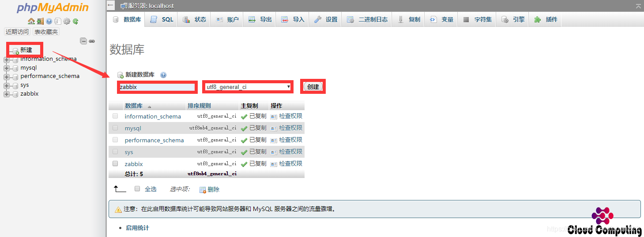Open the 复制 tab
The height and width of the screenshot is (237, 644).
(409, 19)
